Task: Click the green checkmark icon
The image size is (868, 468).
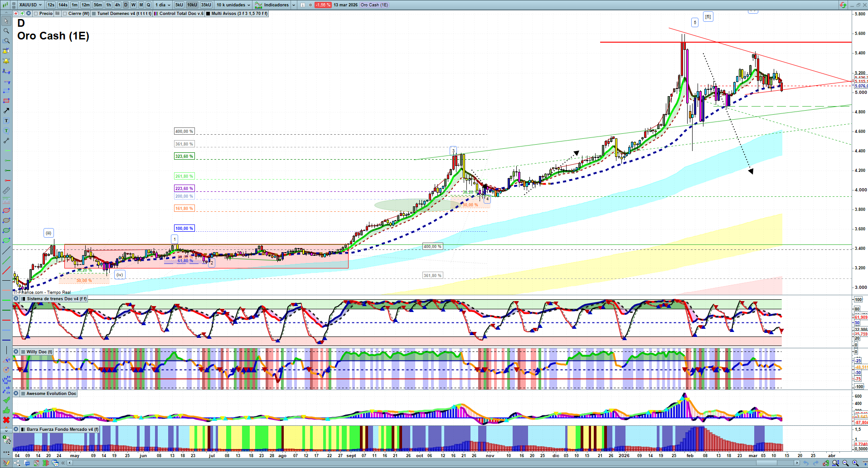Action: click(6, 400)
